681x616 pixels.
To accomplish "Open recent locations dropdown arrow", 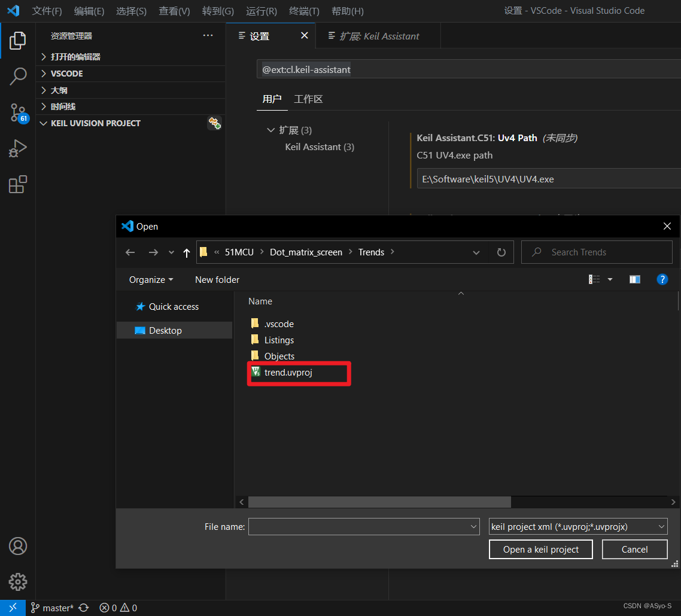I will pyautogui.click(x=171, y=252).
